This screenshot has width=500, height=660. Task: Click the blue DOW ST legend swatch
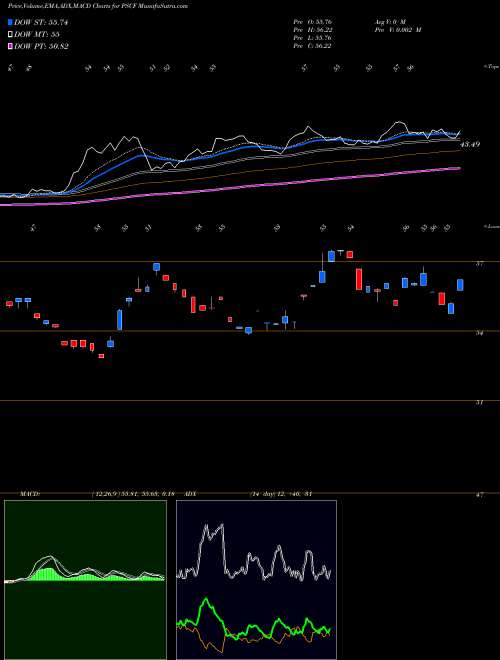[x=11, y=22]
